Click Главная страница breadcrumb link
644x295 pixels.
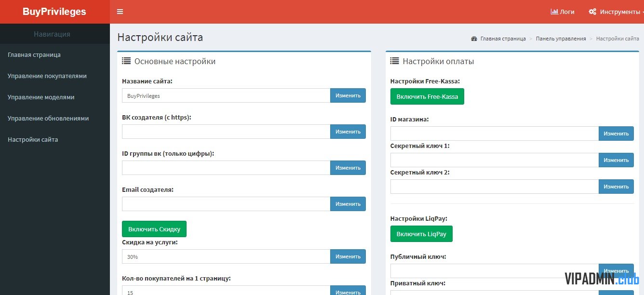pos(503,39)
